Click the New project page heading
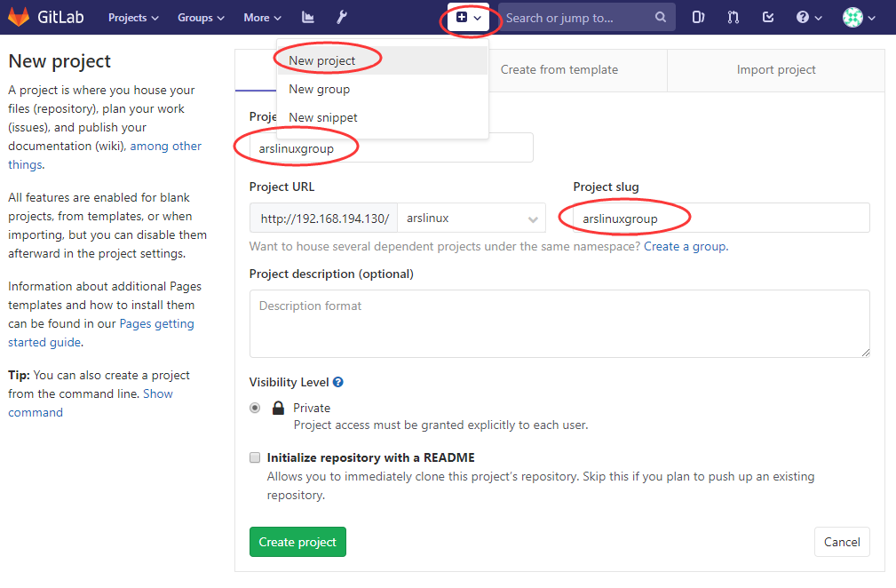The image size is (896, 588). pyautogui.click(x=59, y=61)
